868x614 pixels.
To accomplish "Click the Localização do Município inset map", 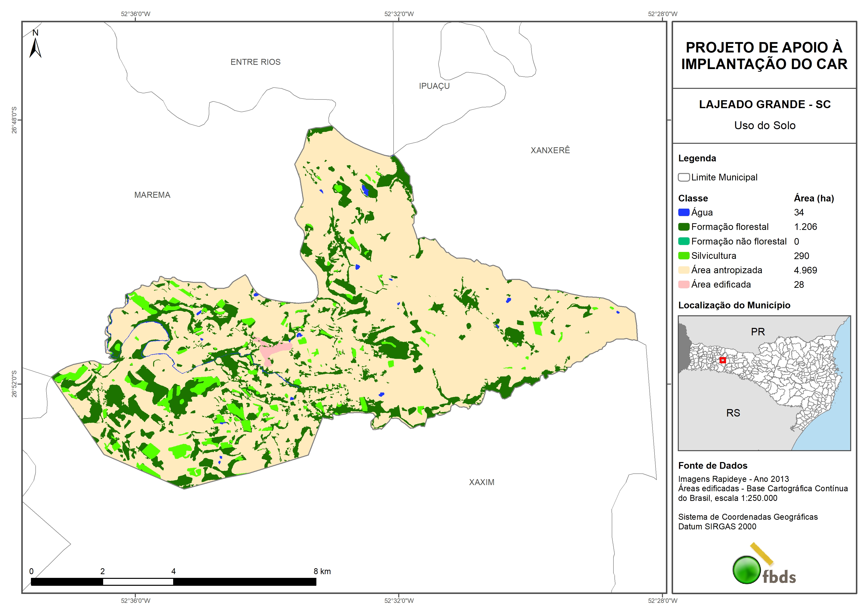I will 764,383.
